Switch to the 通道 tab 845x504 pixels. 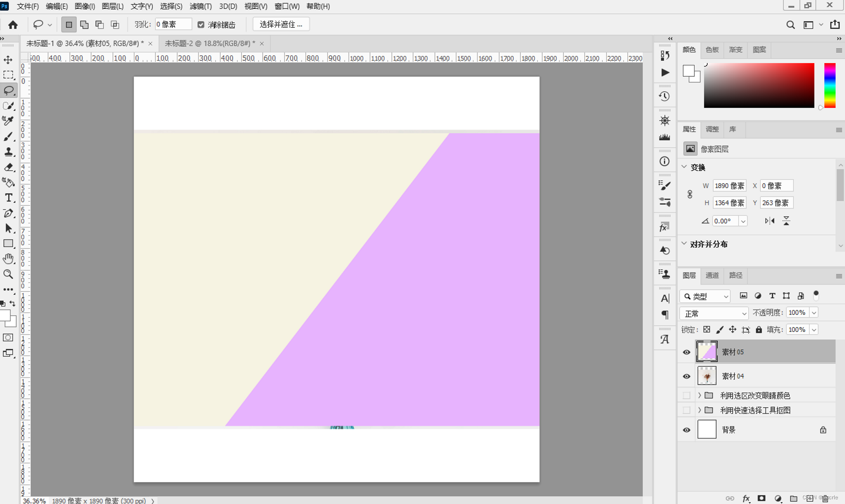pos(712,275)
